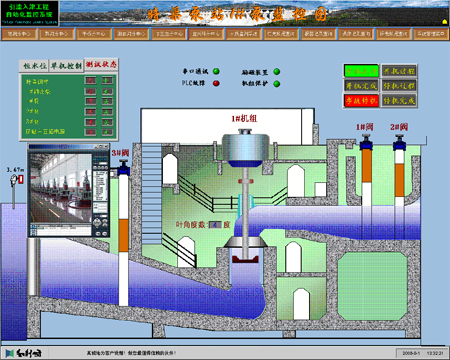
Task: Click the 3#阀 valve icon
Action: pyautogui.click(x=123, y=168)
